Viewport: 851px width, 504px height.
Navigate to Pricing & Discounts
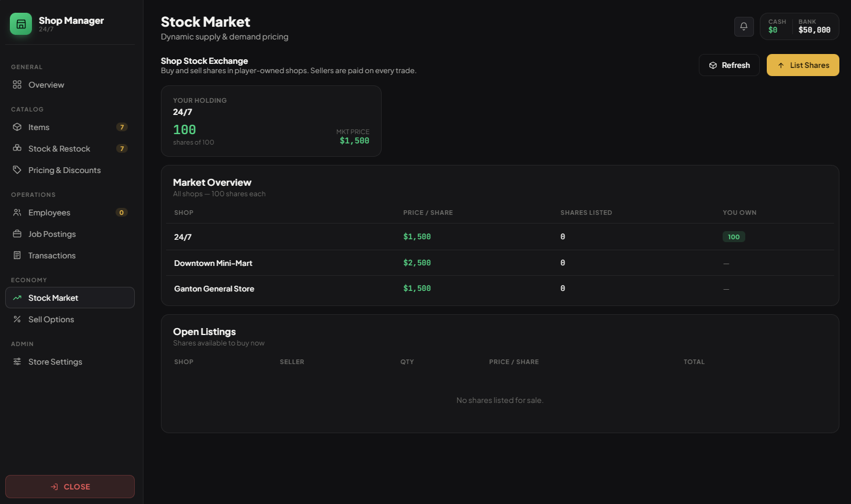coord(70,170)
